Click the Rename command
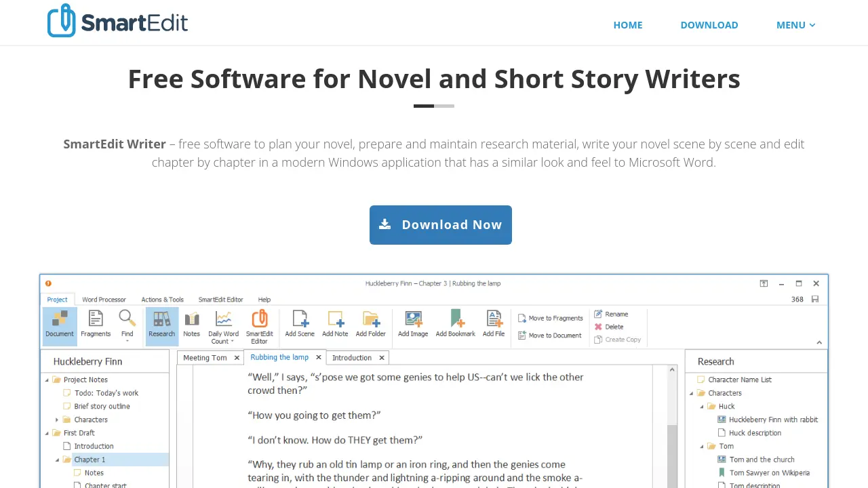The height and width of the screenshot is (488, 868). (611, 314)
